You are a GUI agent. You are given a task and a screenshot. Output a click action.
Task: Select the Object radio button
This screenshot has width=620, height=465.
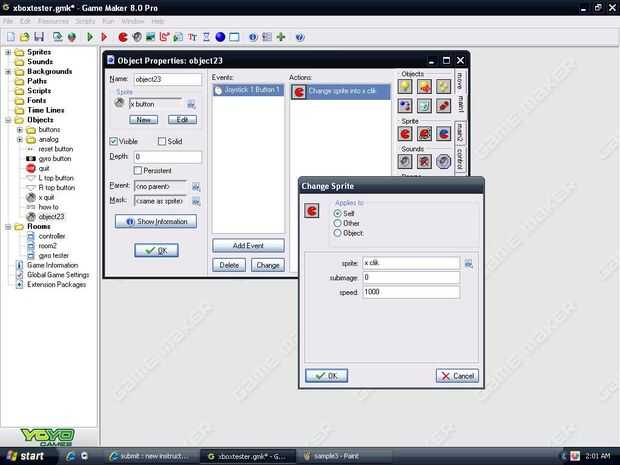coord(337,233)
